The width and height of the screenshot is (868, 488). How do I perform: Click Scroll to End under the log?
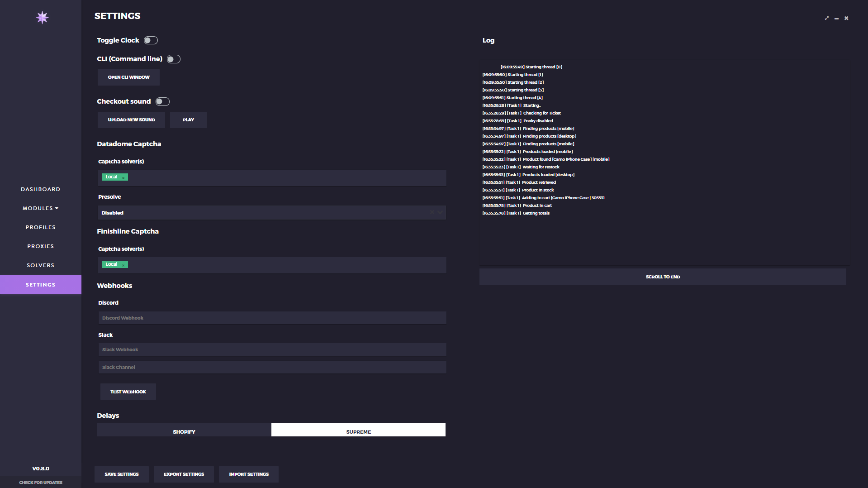click(x=662, y=277)
